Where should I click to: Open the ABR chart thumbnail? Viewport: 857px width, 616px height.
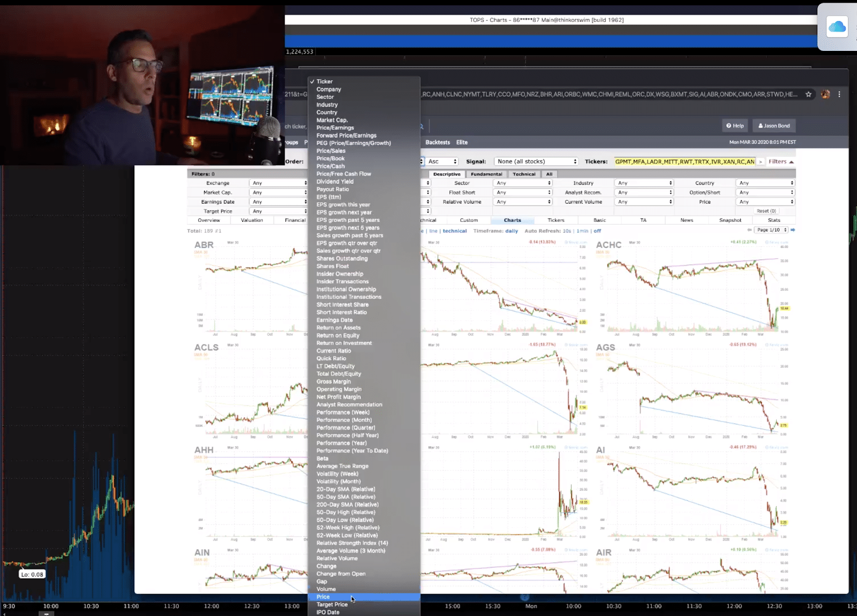(250, 288)
